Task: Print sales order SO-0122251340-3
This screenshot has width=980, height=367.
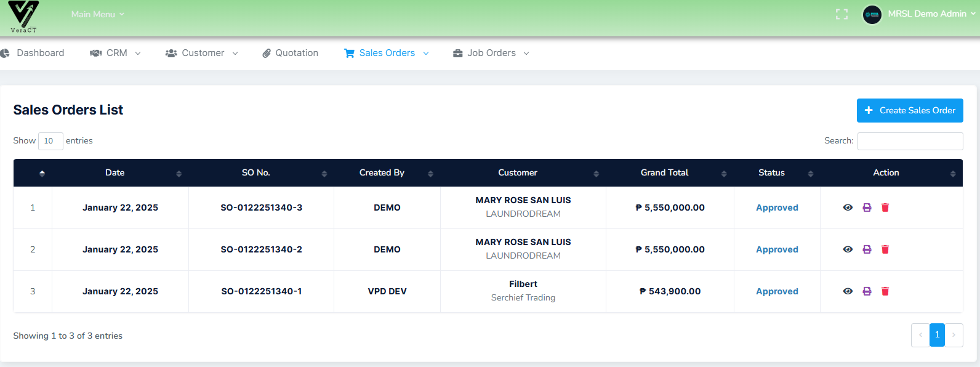Action: point(867,208)
